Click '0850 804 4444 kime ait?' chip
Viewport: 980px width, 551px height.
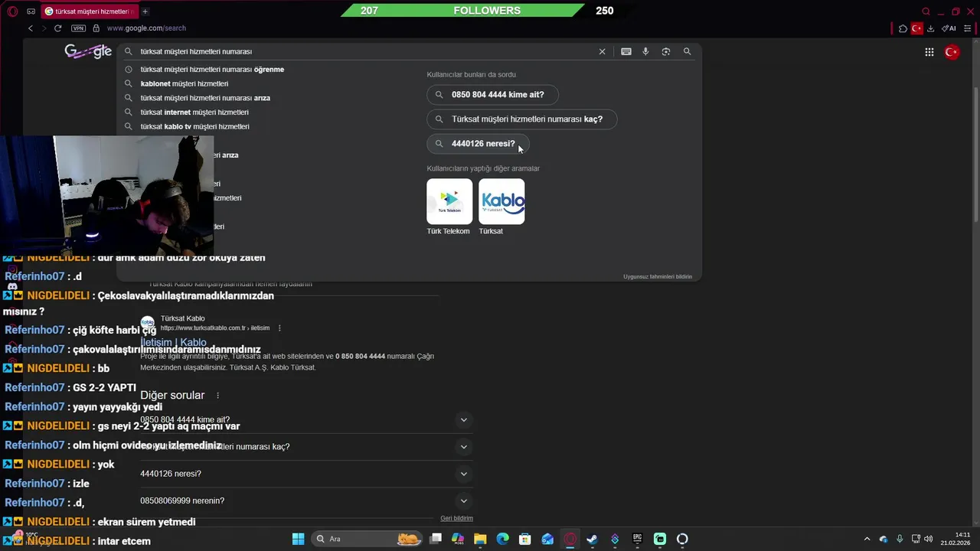pyautogui.click(x=492, y=95)
